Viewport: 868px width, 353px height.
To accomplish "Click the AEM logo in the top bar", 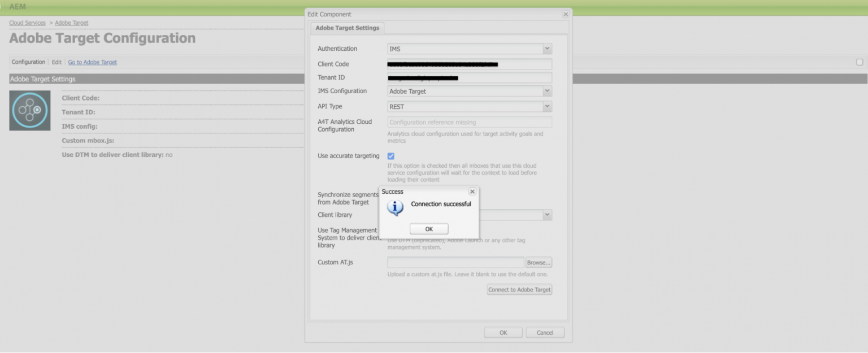I will point(16,7).
